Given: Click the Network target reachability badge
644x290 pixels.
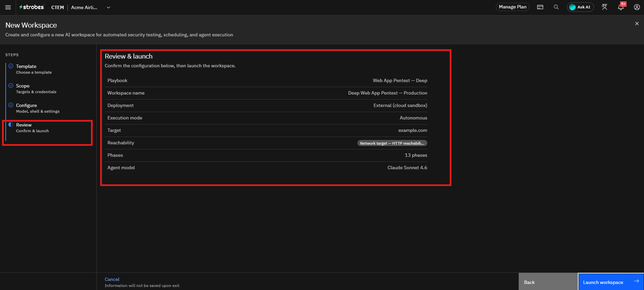Looking at the screenshot, I should pos(392,143).
